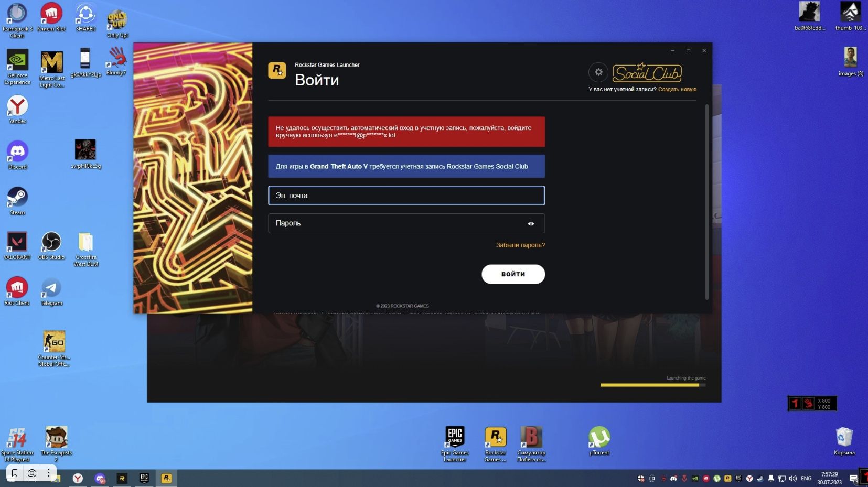Open Epic Games from the taskbar
The height and width of the screenshot is (487, 868).
tap(144, 478)
